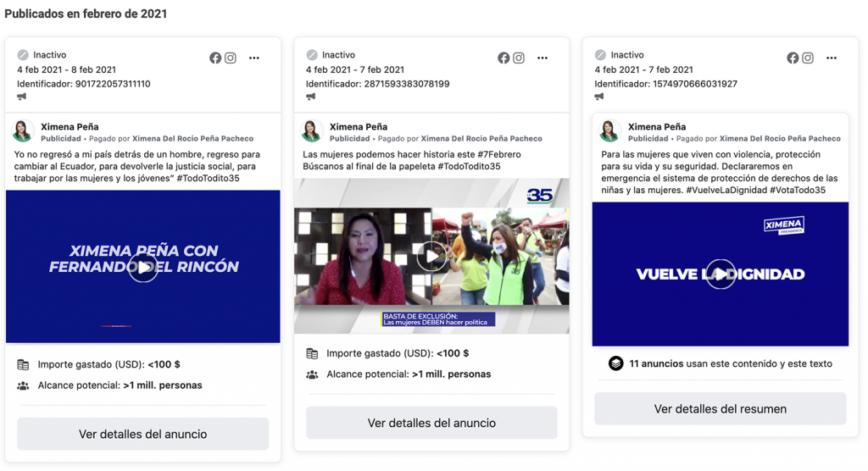Play the Vuelve la Dignidad video

coord(720,274)
